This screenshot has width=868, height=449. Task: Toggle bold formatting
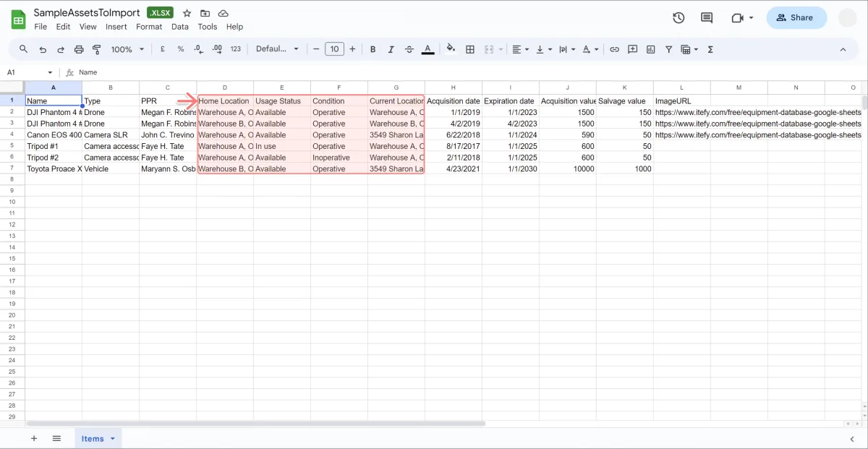click(x=373, y=49)
